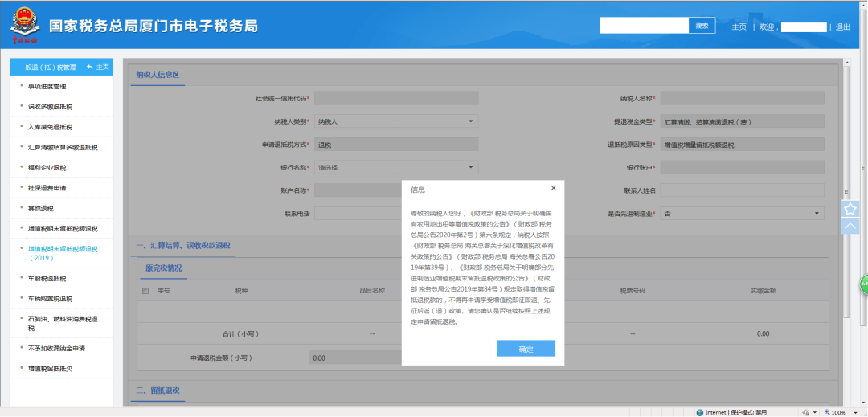This screenshot has height=417, width=868.
Task: Click the 确定 button in the dialog
Action: click(526, 349)
